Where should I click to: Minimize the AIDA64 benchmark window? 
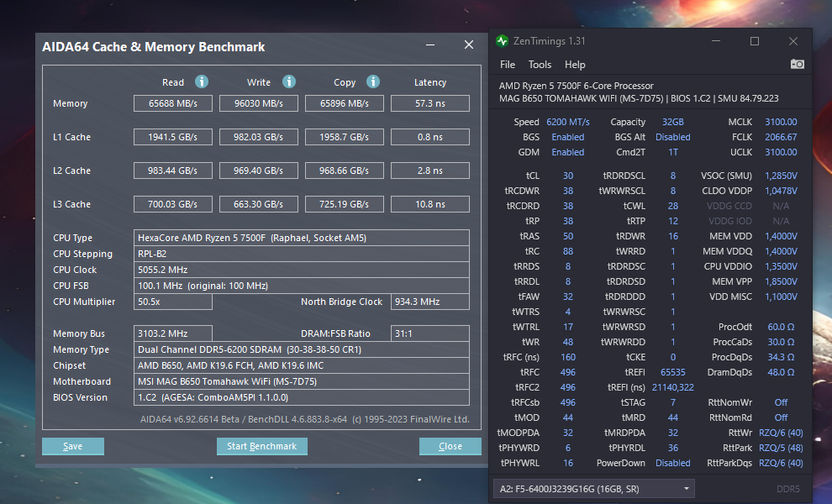tap(430, 45)
